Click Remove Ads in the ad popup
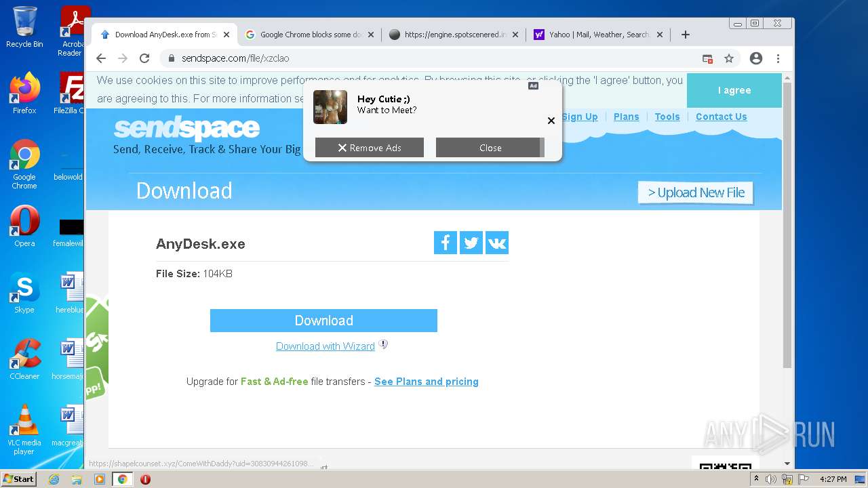The width and height of the screenshot is (868, 488). pyautogui.click(x=370, y=148)
